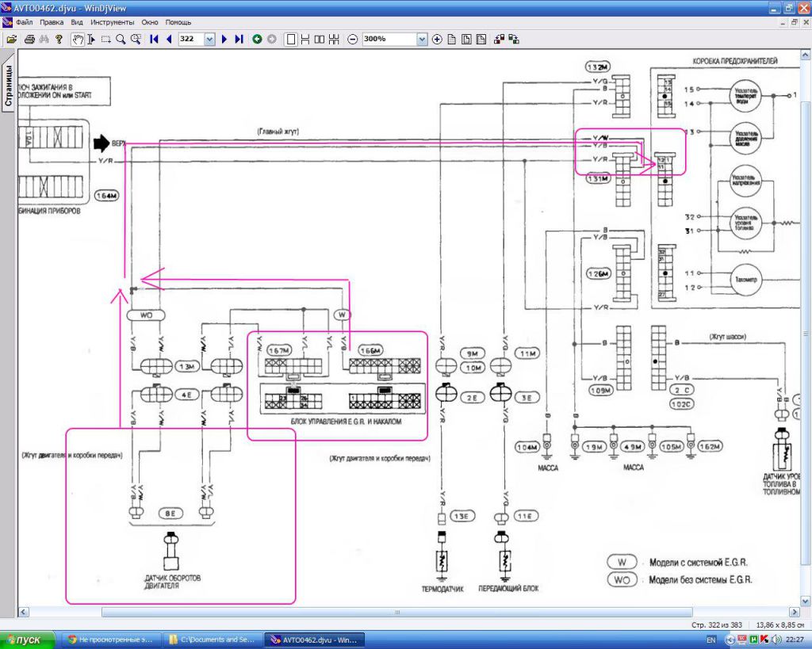Go to the next page
This screenshot has height=649, width=812.
pos(224,39)
